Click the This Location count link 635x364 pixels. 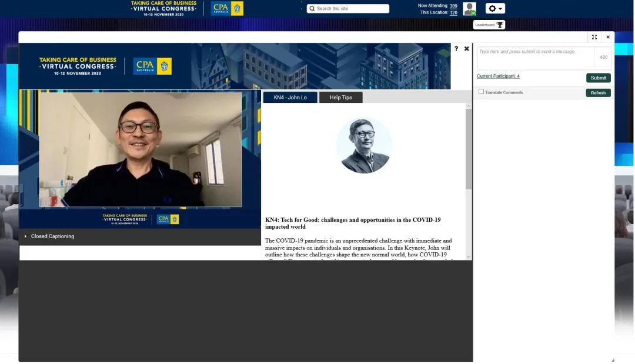point(453,12)
